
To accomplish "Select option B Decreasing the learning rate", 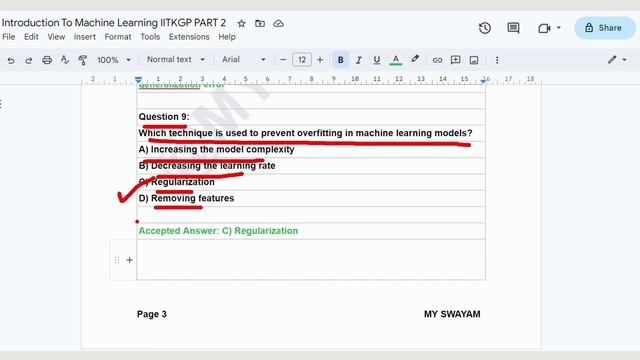I will click(x=207, y=166).
